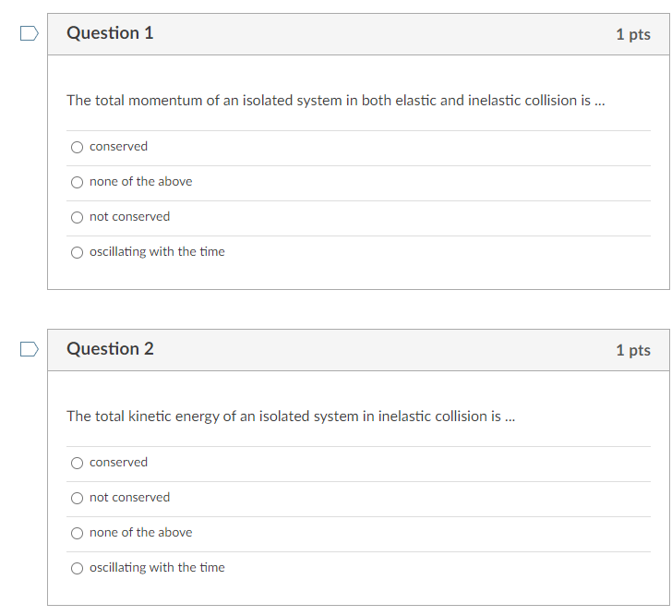Mark 'oscillating with the time' radio in Question 2
The width and height of the screenshot is (672, 616).
[x=78, y=568]
